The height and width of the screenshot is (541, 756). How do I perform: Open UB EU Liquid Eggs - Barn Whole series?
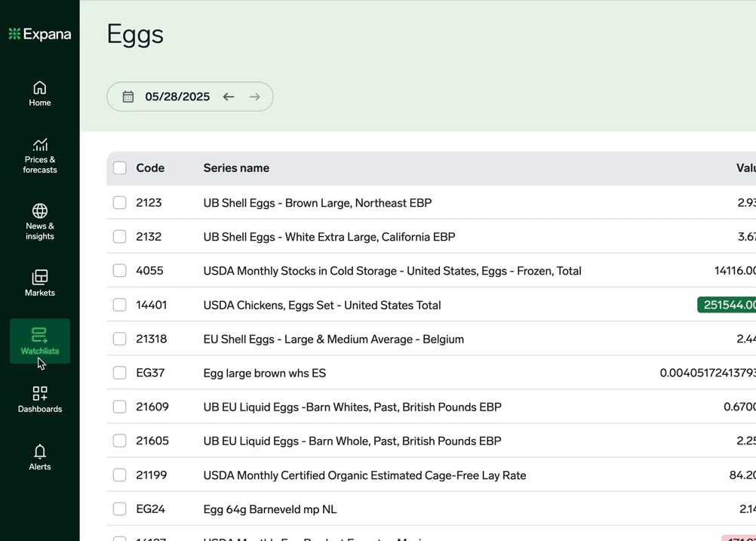352,441
